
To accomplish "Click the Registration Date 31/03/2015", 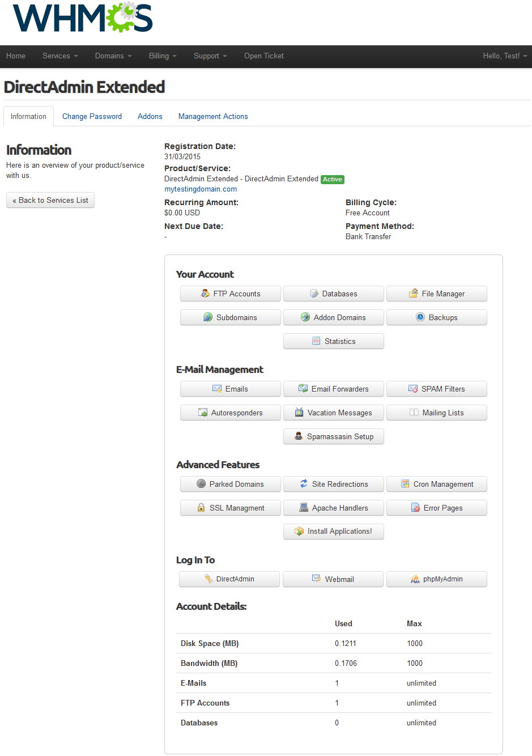I will tap(182, 156).
